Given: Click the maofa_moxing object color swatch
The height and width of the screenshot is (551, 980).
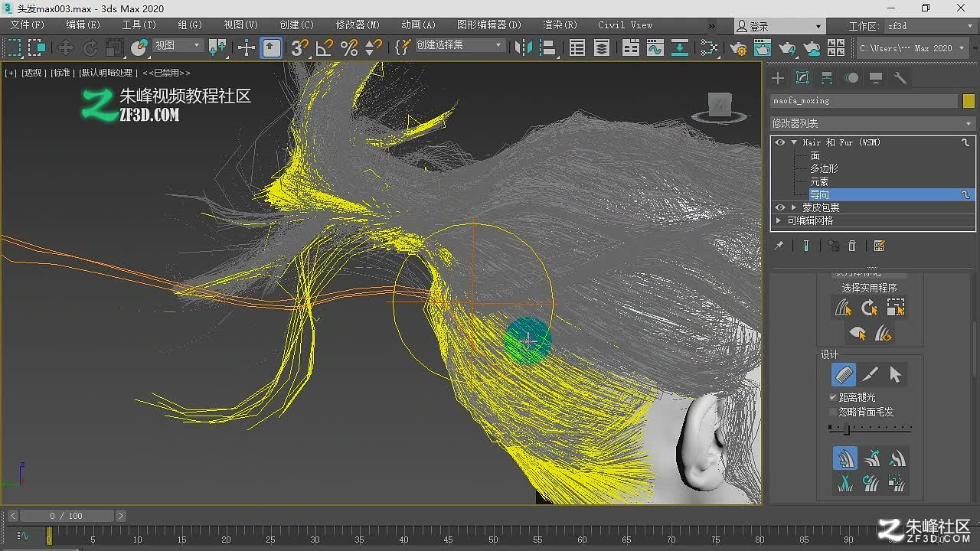Looking at the screenshot, I should tap(969, 100).
